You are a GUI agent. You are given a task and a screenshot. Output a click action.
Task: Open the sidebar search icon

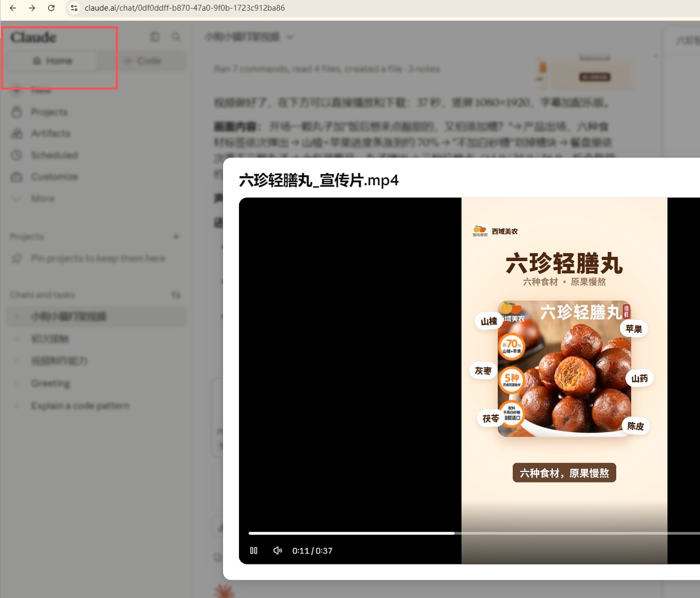click(176, 37)
